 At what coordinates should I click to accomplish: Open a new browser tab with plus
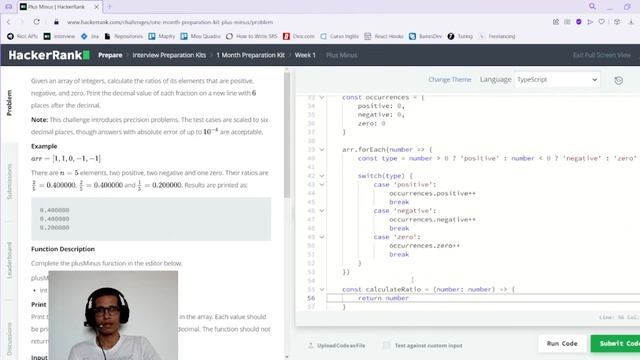[109, 7]
